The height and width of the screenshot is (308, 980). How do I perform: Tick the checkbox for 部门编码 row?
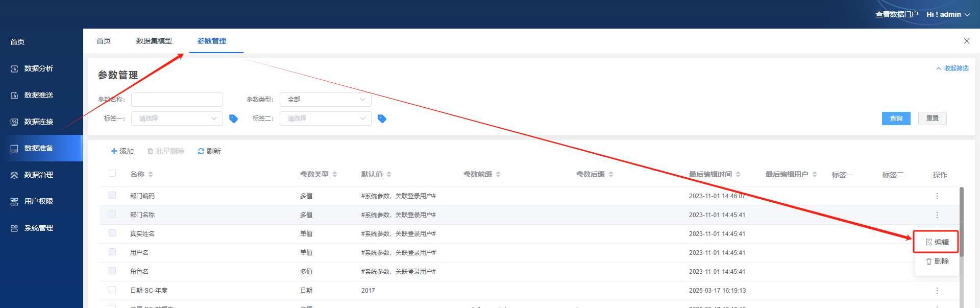pyautogui.click(x=112, y=196)
